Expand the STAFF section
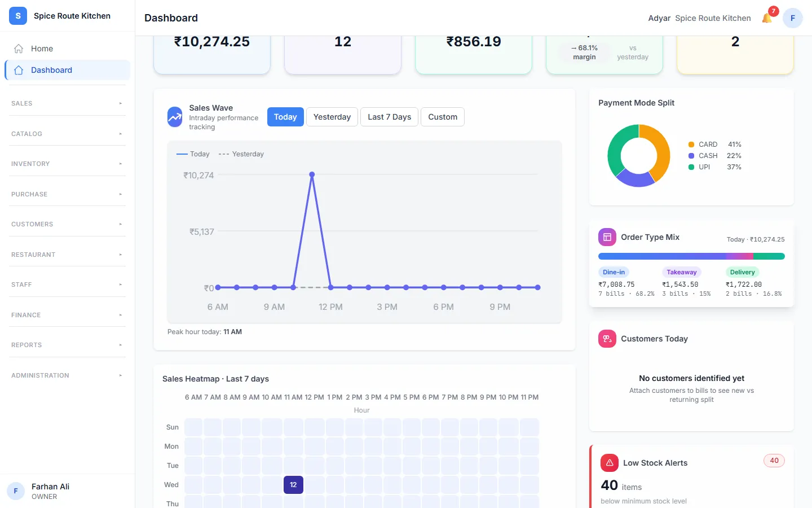 click(67, 284)
